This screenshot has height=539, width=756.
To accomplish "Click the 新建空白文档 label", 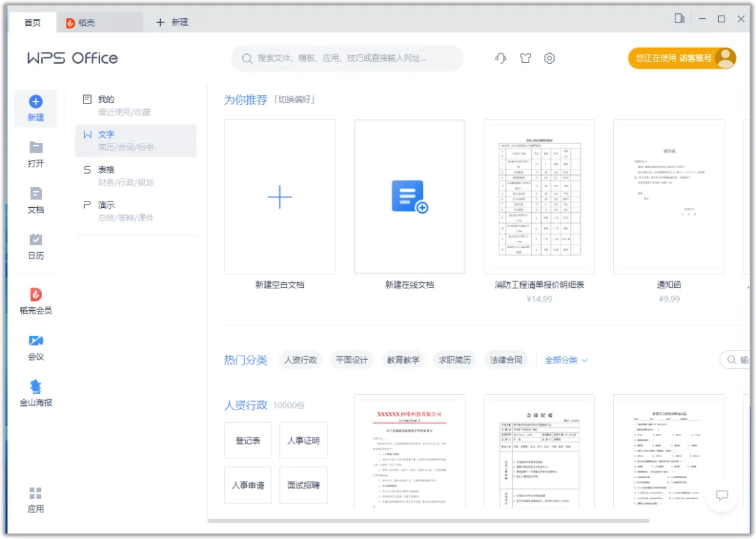I will pyautogui.click(x=279, y=285).
